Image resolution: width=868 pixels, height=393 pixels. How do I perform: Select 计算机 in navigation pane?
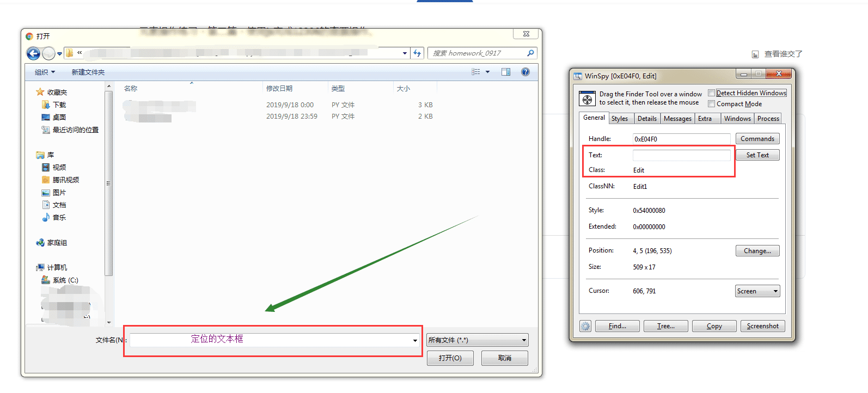52,268
